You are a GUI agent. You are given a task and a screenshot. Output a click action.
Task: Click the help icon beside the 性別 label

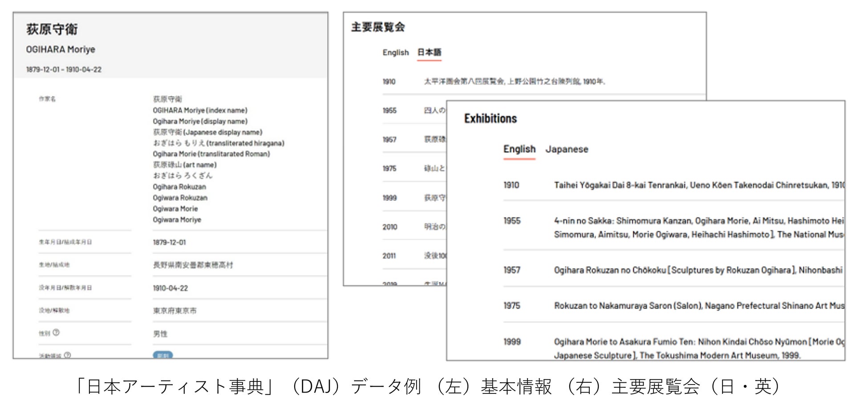coord(56,332)
